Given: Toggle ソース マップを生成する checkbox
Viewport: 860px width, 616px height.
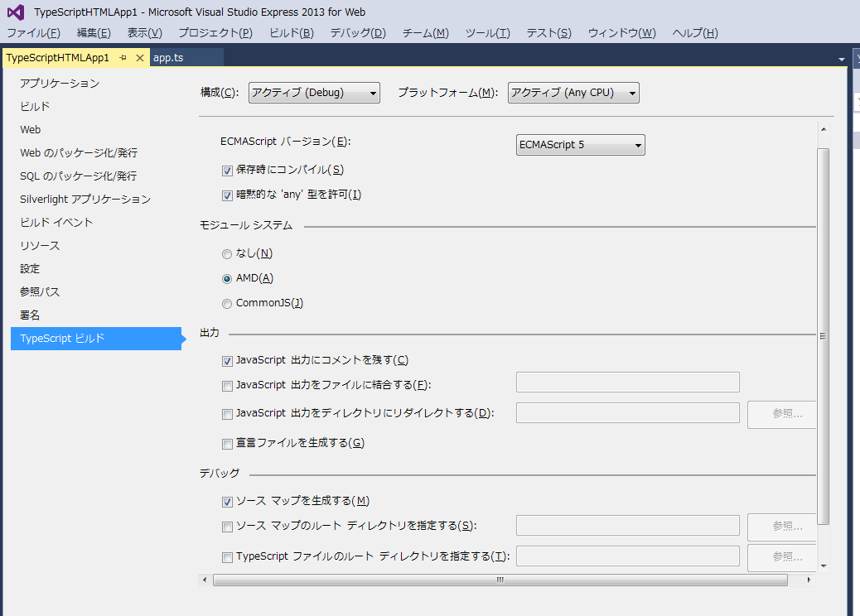Looking at the screenshot, I should point(227,502).
